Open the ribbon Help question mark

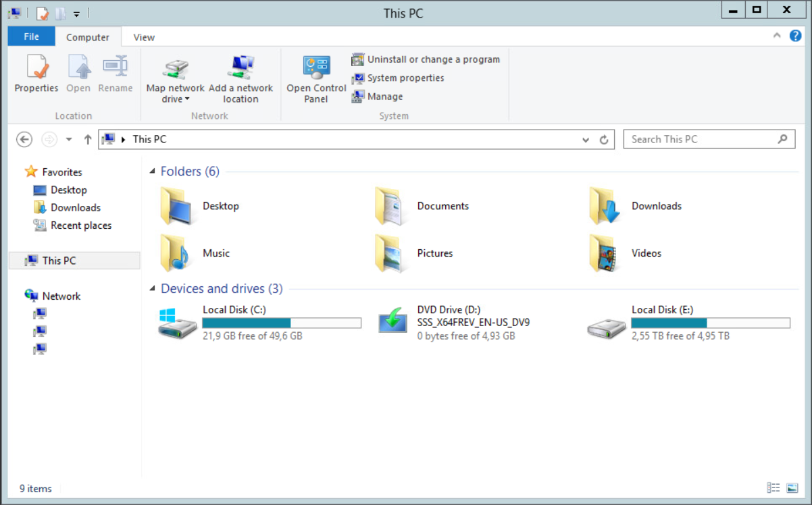tap(796, 36)
